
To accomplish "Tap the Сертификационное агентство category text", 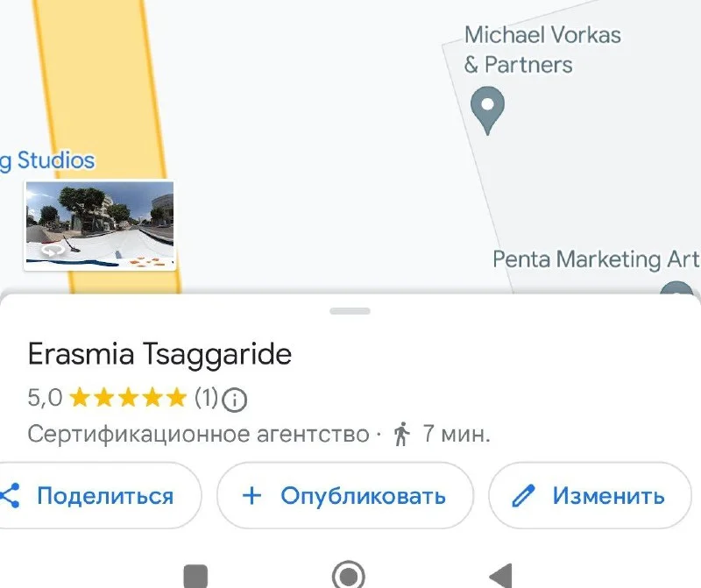I will click(199, 434).
